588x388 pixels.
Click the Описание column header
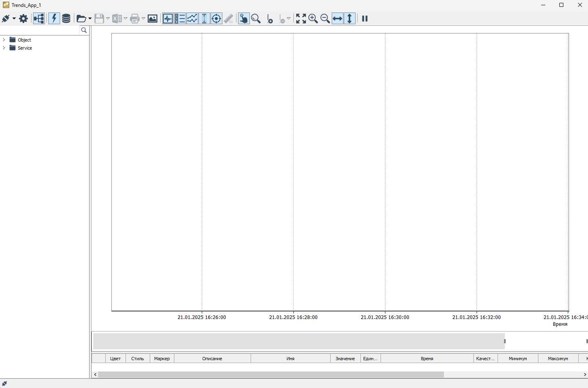tap(212, 359)
